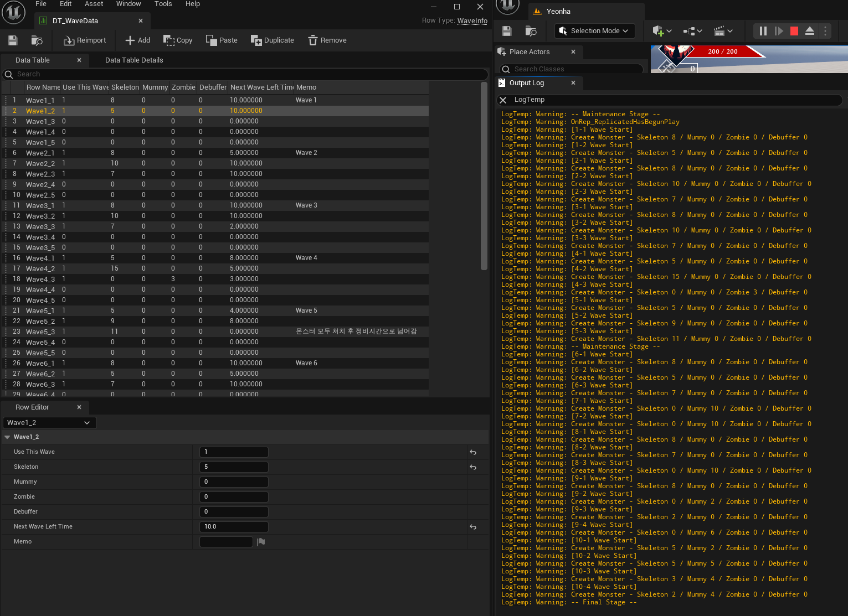Reset Use This Wave to default
The height and width of the screenshot is (616, 848).
473,452
